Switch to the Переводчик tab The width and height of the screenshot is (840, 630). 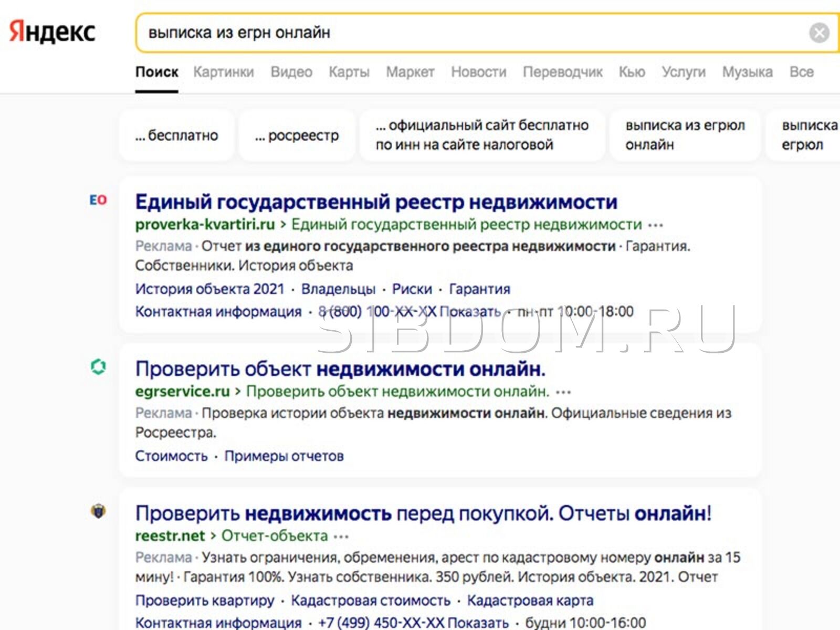pos(563,72)
